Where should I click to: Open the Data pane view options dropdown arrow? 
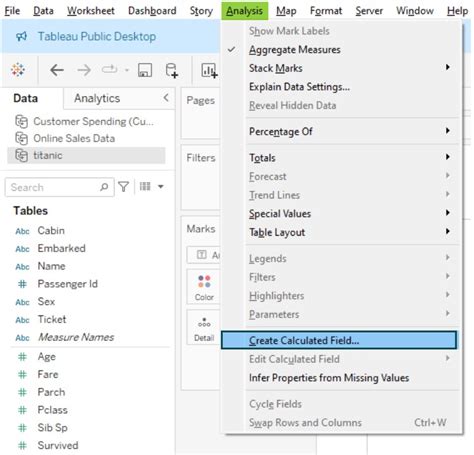pos(161,187)
